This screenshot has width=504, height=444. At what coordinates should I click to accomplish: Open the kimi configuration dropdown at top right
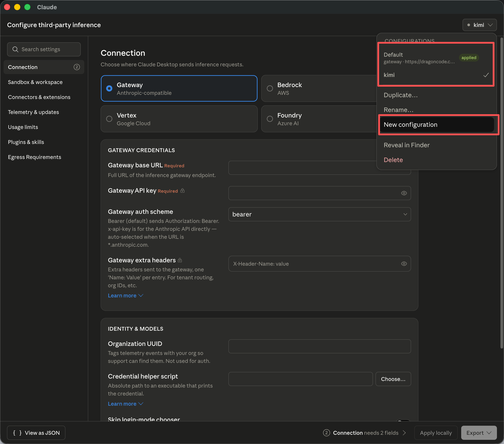479,25
